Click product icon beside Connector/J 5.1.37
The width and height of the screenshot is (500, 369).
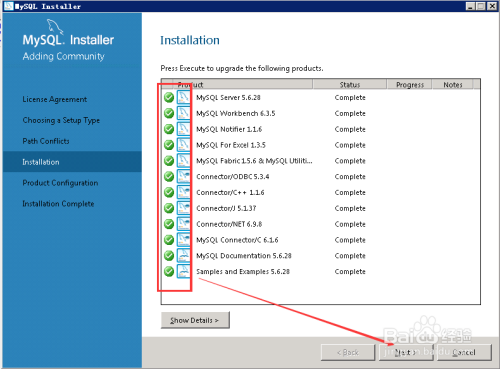tap(183, 208)
